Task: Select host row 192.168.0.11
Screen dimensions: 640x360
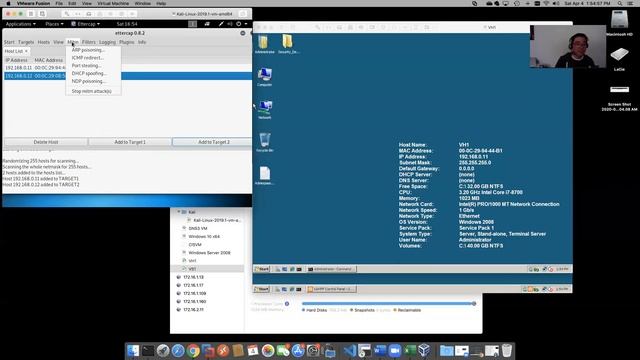Action: click(127, 68)
